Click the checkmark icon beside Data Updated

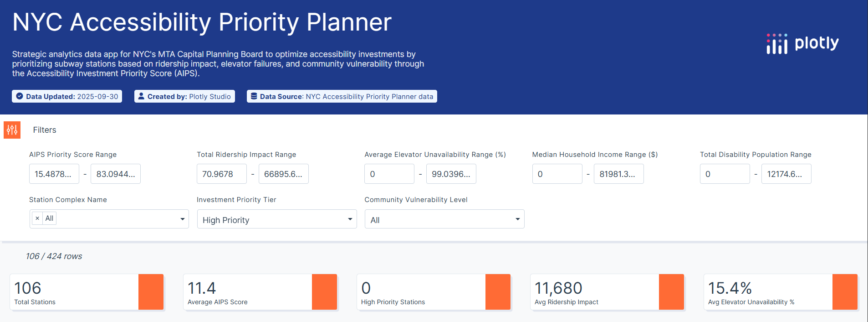(x=20, y=96)
